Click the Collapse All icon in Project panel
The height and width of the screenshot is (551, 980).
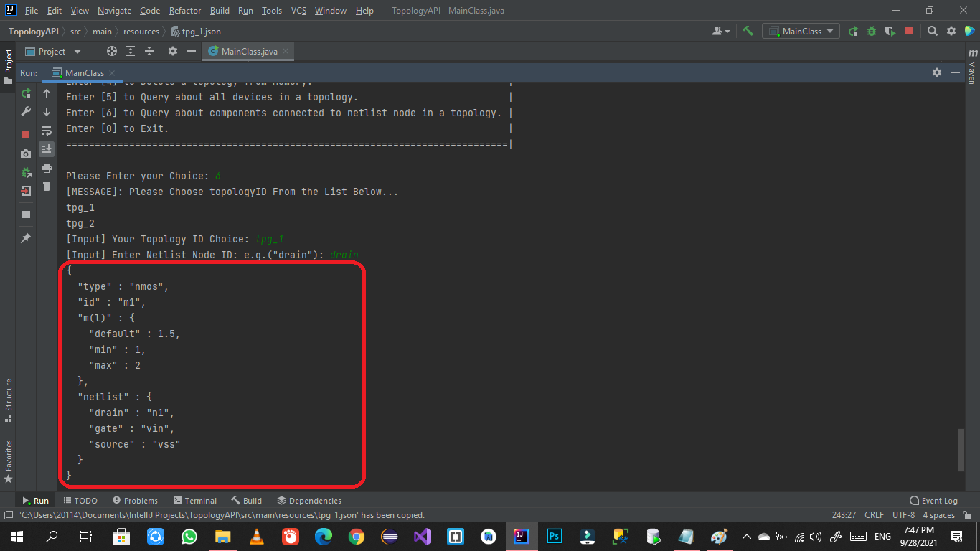point(149,51)
